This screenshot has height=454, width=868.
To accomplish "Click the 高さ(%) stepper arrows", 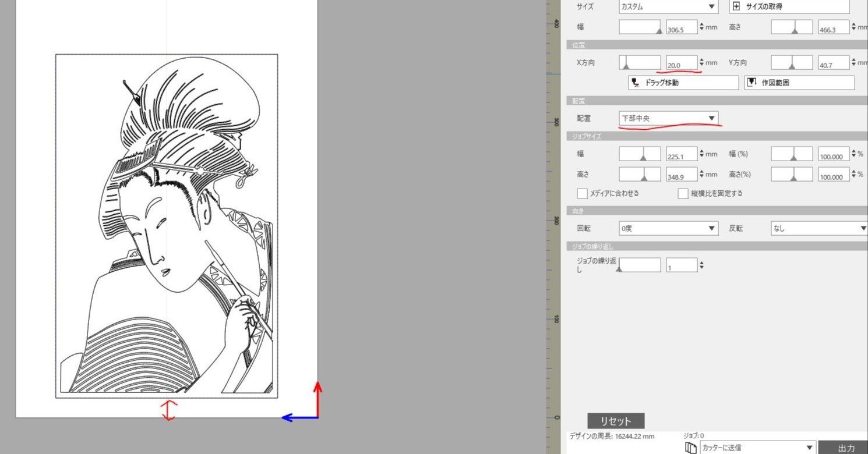I will (x=853, y=175).
